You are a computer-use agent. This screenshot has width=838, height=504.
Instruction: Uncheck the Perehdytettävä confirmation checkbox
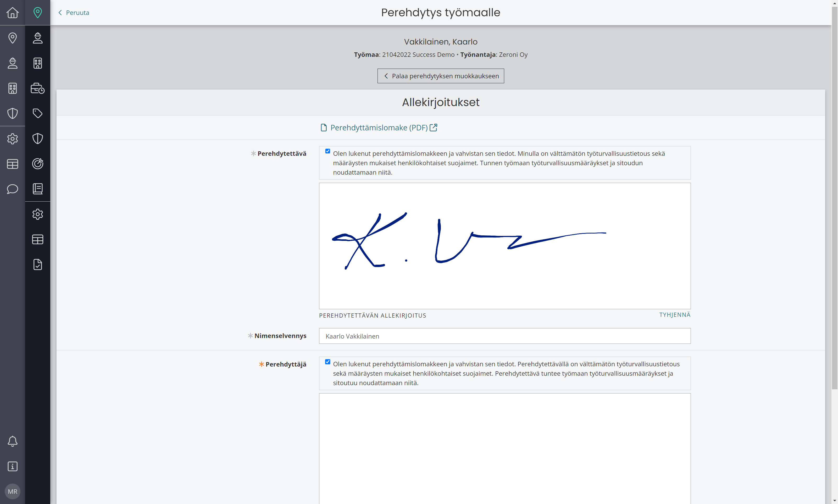coord(328,151)
